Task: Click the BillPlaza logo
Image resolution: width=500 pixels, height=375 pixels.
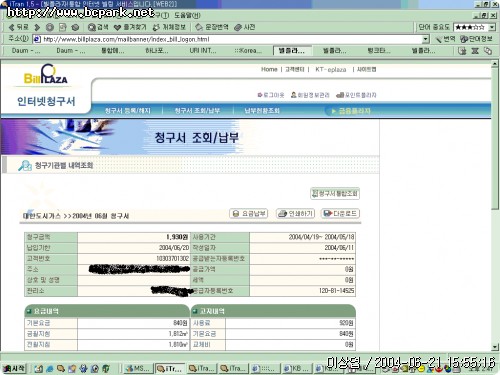Action: pyautogui.click(x=46, y=75)
